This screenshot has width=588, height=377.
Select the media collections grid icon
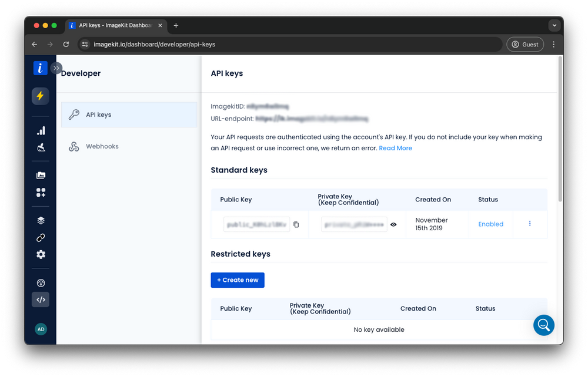(x=41, y=192)
